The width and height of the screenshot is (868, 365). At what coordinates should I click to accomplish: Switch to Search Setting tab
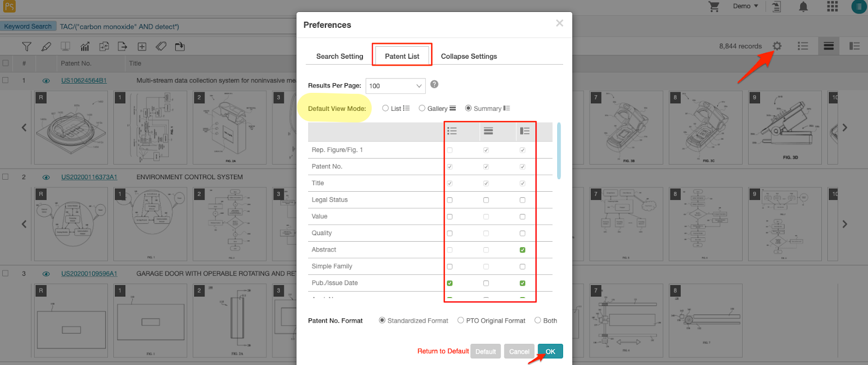(x=340, y=56)
